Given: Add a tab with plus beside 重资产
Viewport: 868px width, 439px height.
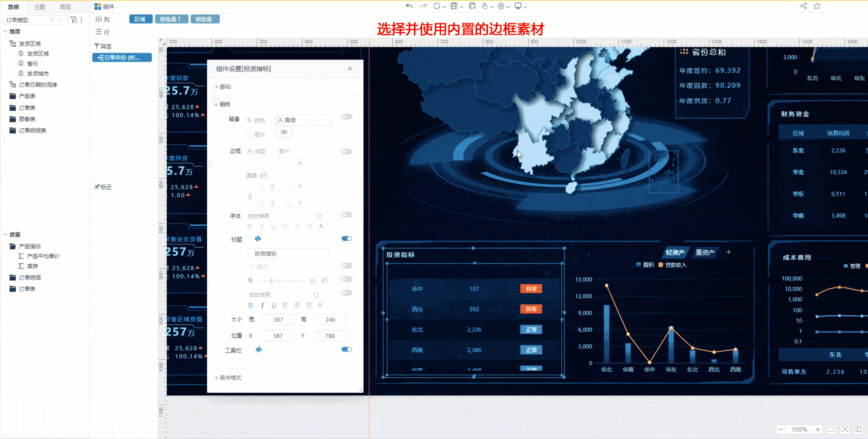Looking at the screenshot, I should tap(729, 252).
